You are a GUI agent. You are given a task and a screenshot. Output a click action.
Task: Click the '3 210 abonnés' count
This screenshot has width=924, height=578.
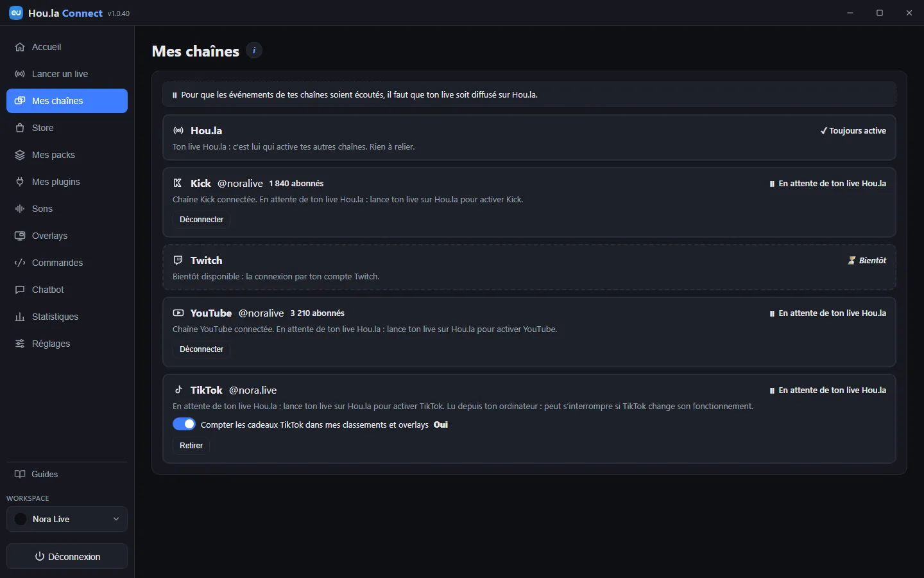(x=318, y=313)
